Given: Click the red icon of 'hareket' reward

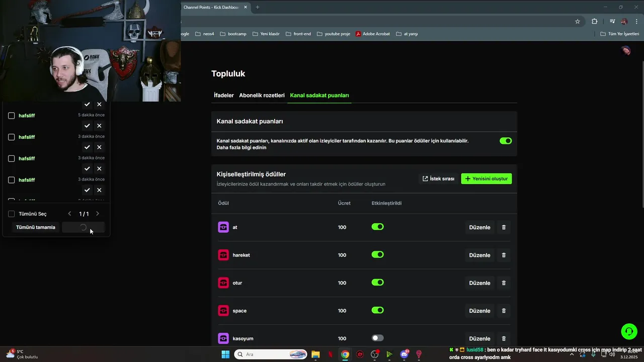Looking at the screenshot, I should [x=223, y=255].
